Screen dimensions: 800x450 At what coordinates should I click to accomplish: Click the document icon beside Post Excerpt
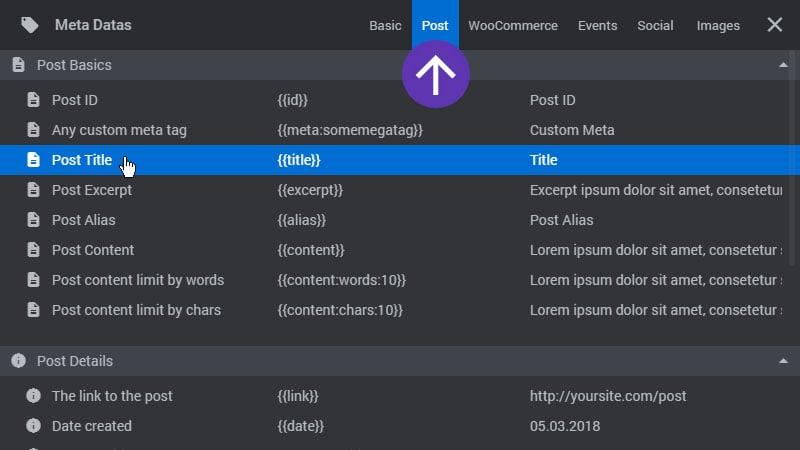tap(33, 190)
